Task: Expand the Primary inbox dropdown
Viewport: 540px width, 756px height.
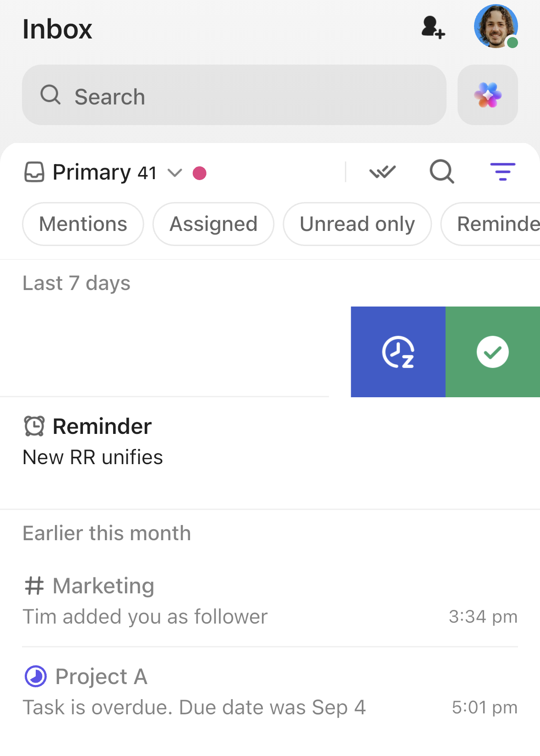Action: tap(175, 173)
